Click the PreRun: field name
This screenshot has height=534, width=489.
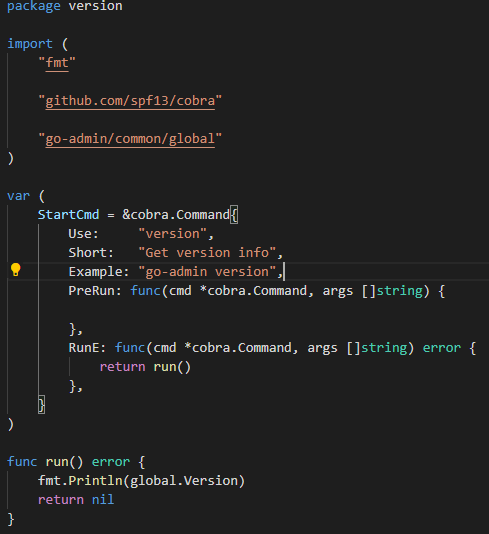click(95, 291)
